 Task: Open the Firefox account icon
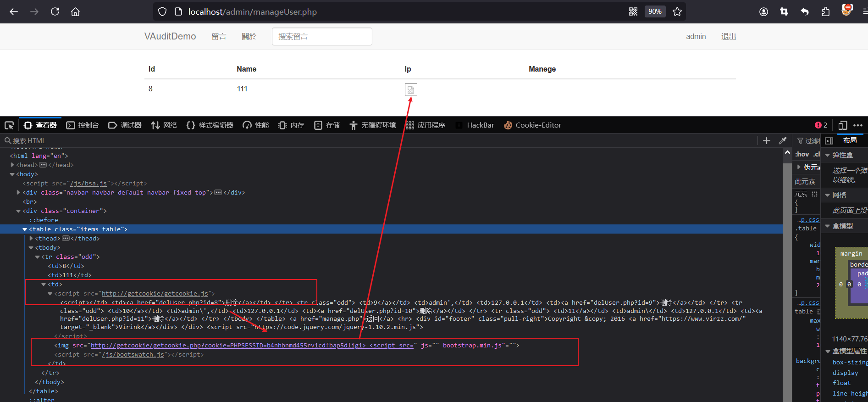point(763,12)
